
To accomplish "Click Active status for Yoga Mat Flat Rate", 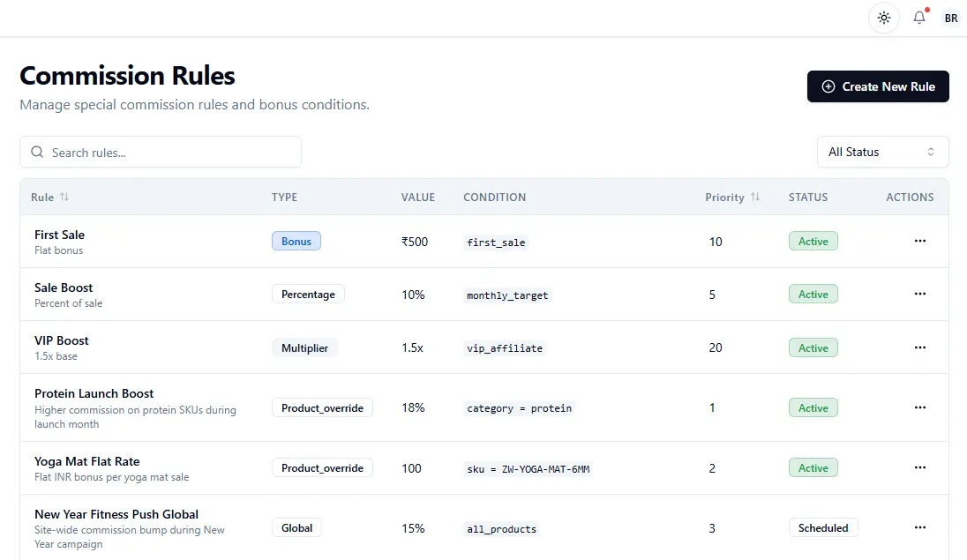I will pos(813,467).
